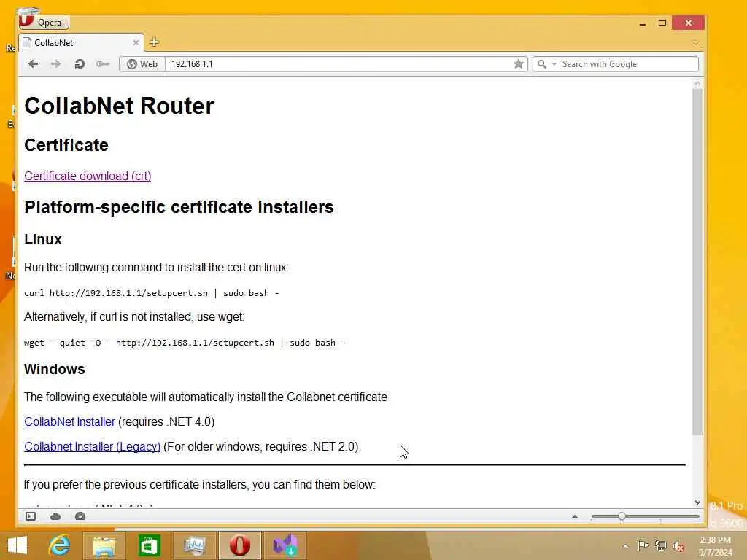Click the Platform-specific certificate installers heading
This screenshot has width=747, height=560.
pyautogui.click(x=179, y=207)
